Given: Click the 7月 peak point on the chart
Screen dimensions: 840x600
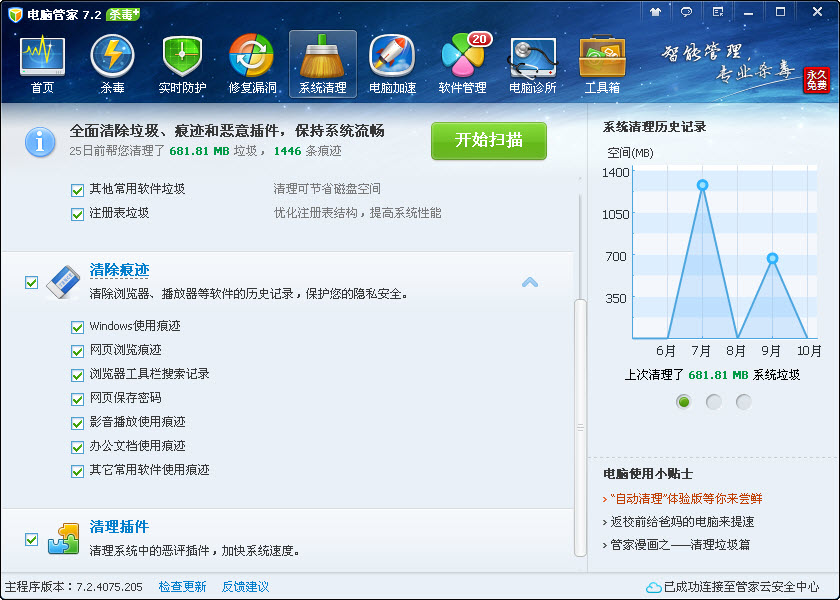Looking at the screenshot, I should coord(702,185).
